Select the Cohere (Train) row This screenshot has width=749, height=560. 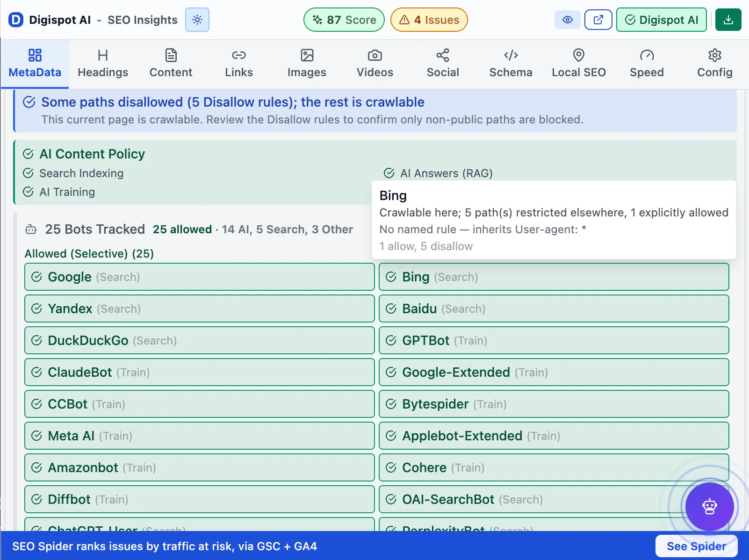[x=554, y=467]
